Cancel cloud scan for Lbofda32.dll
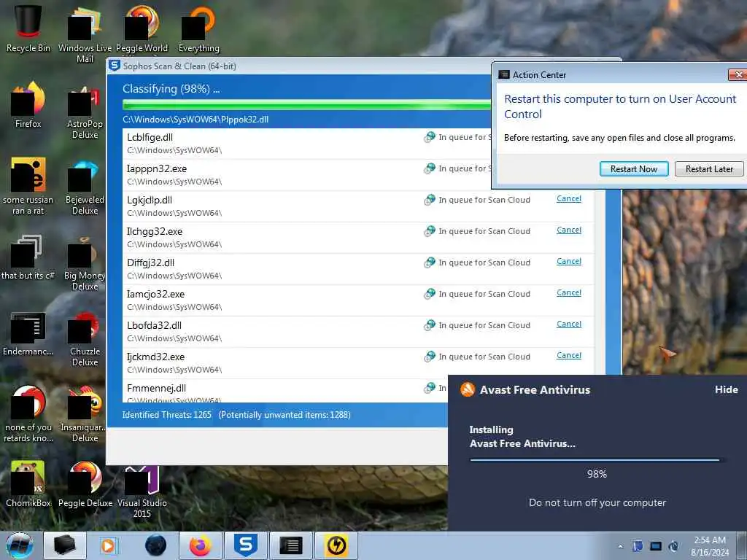The image size is (747, 560). coord(569,324)
